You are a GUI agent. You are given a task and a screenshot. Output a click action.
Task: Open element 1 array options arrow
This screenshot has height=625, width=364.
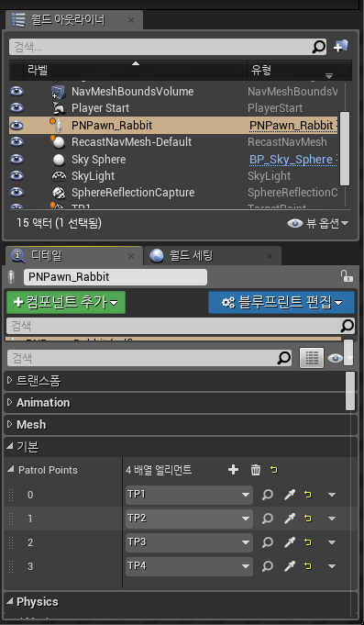[x=332, y=519]
